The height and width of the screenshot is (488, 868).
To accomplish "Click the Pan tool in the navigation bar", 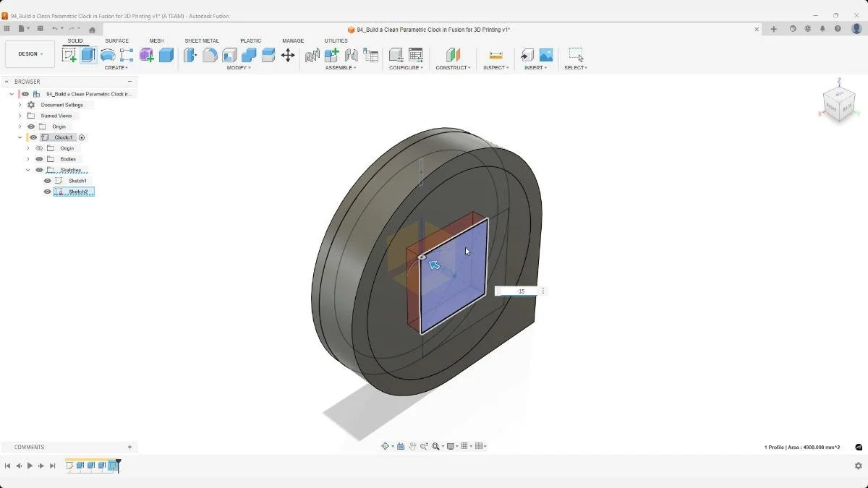I will pos(412,446).
